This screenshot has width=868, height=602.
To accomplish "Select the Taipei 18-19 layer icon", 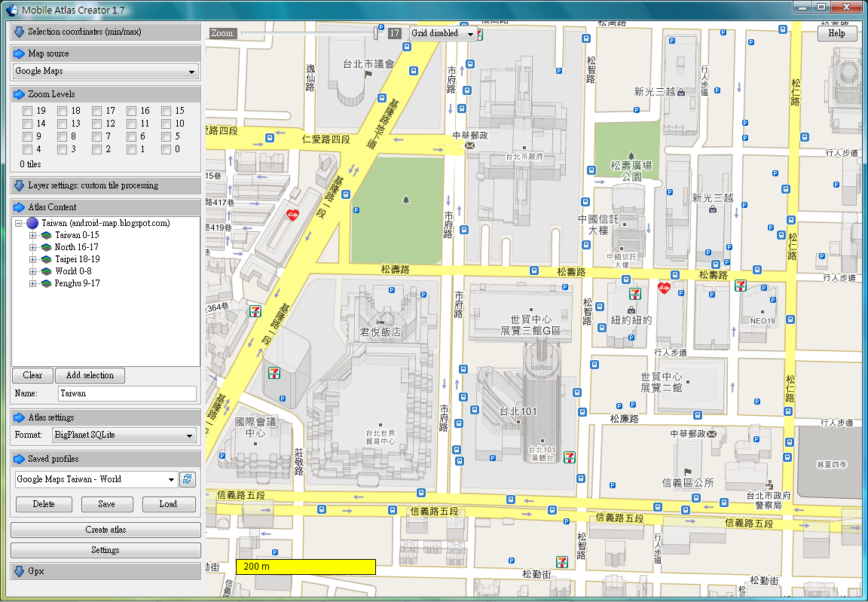I will tap(46, 259).
